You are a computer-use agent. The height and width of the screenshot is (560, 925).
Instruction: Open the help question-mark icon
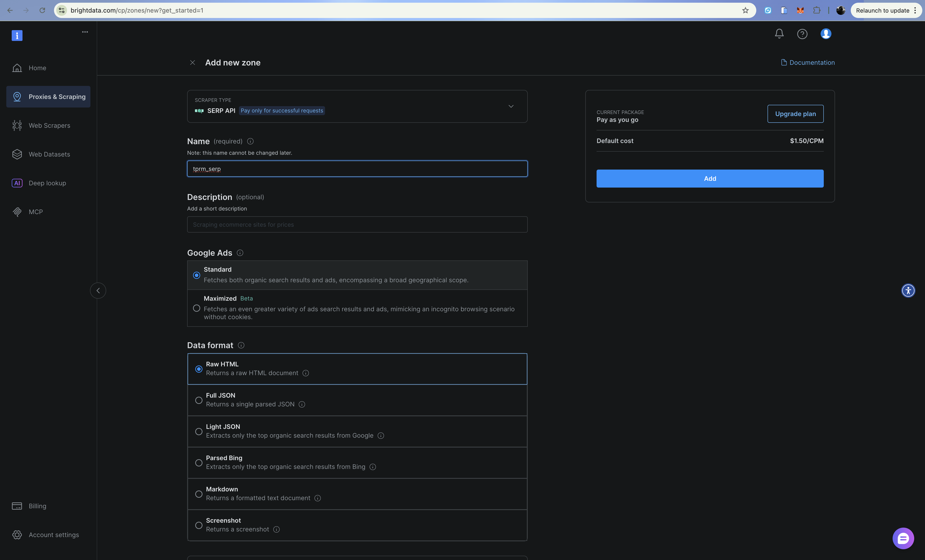tap(802, 34)
